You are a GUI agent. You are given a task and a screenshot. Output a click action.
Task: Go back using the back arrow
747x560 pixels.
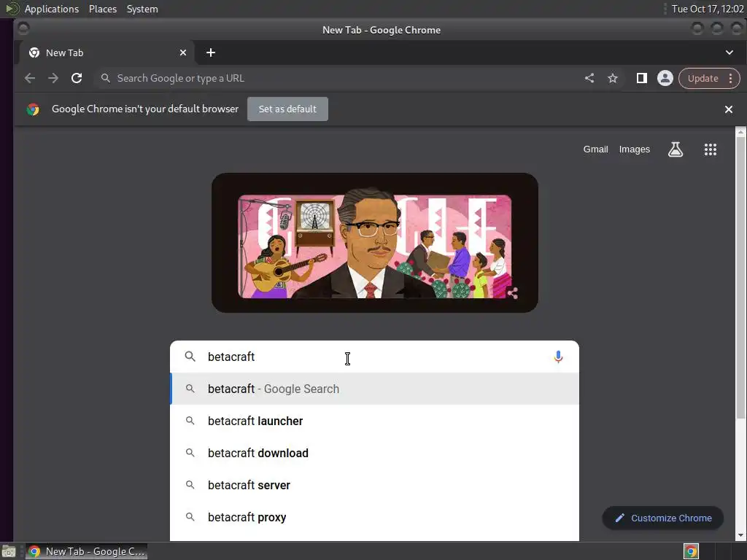[29, 78]
